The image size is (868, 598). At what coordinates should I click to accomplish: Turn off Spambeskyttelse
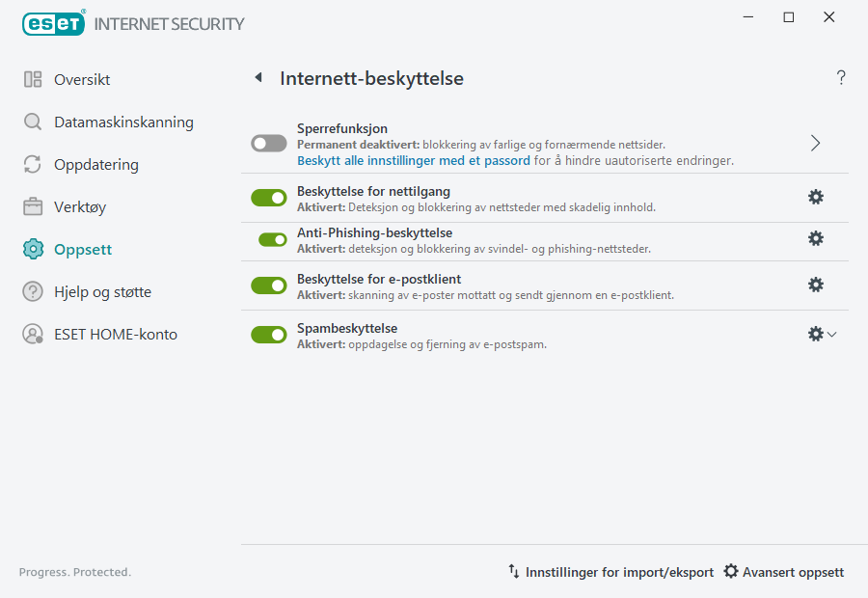(x=269, y=334)
